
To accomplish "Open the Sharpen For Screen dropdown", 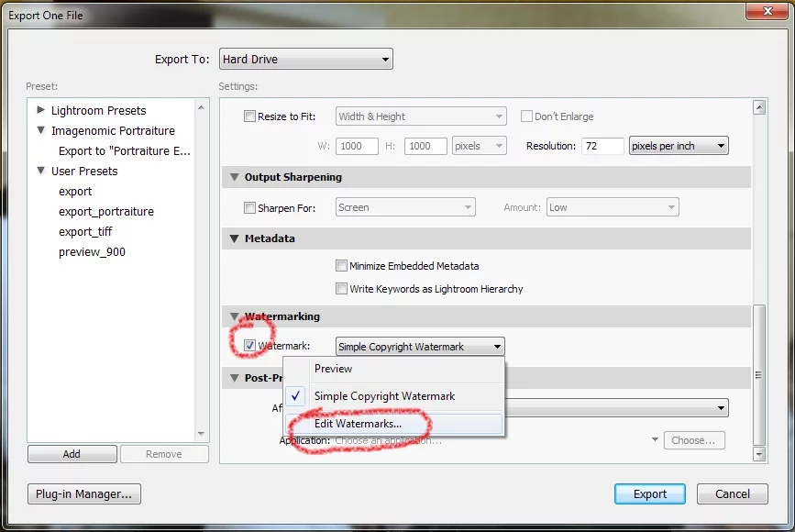I will point(405,207).
